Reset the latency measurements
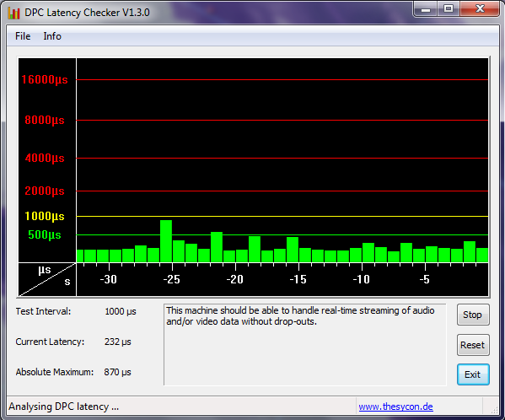 473,345
